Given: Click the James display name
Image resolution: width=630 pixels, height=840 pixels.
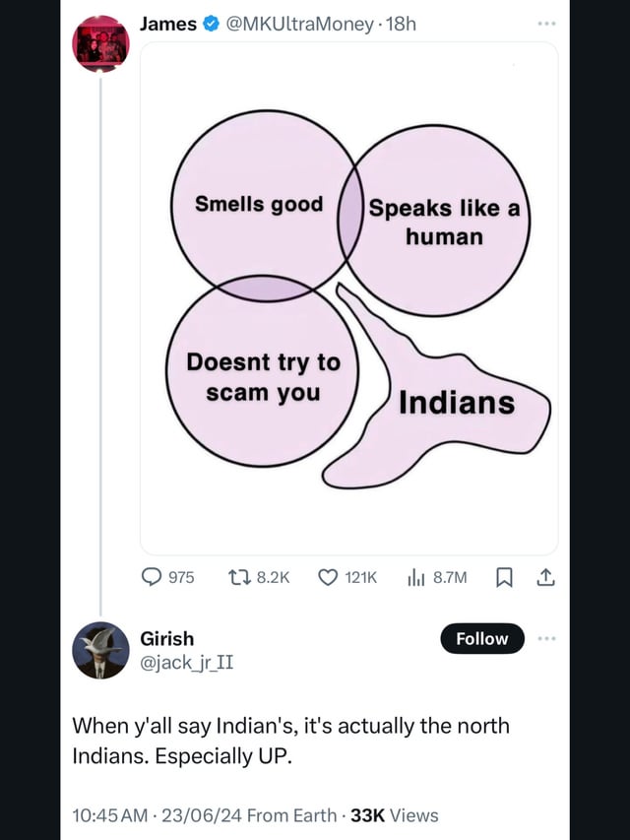Looking at the screenshot, I should click(x=168, y=25).
